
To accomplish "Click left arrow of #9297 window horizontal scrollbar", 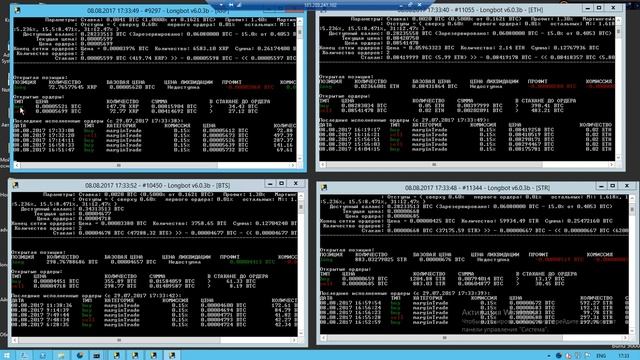I will click(17, 165).
